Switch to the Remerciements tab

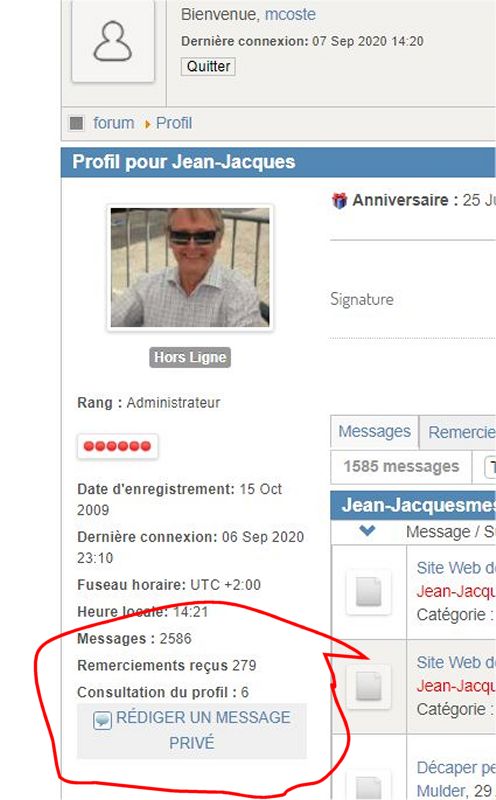(x=458, y=433)
